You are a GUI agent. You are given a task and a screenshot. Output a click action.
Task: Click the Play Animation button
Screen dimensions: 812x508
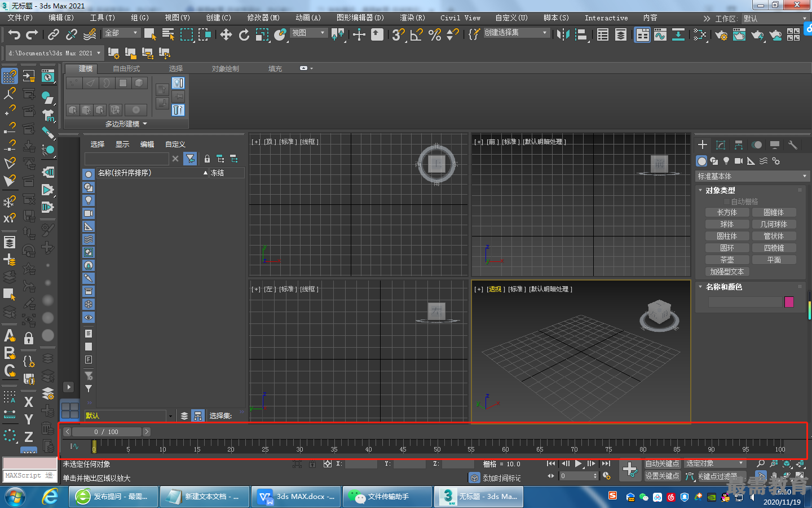point(578,463)
